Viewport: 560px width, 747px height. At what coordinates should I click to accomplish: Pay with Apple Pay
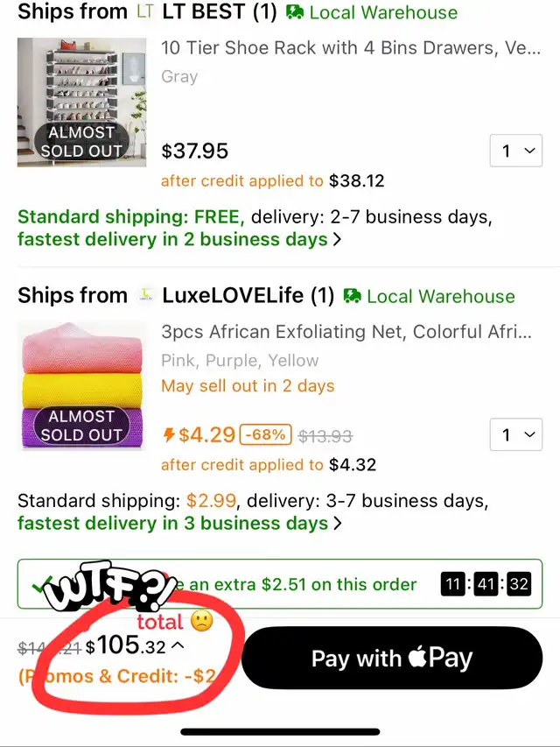coord(392,658)
